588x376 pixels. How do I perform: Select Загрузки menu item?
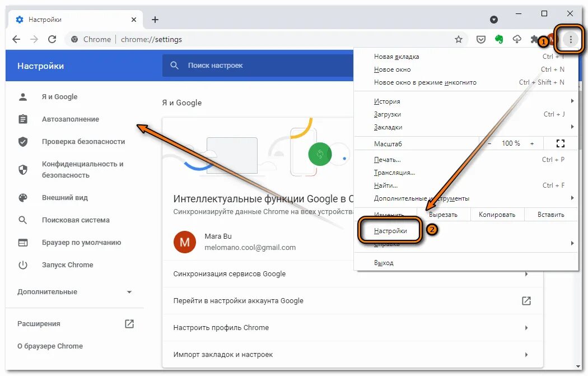(x=466, y=114)
